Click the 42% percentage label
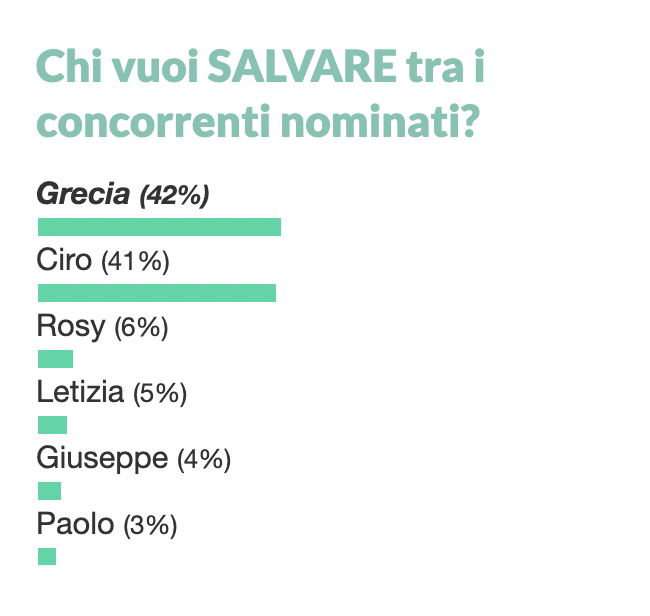650x616 pixels. tap(175, 195)
